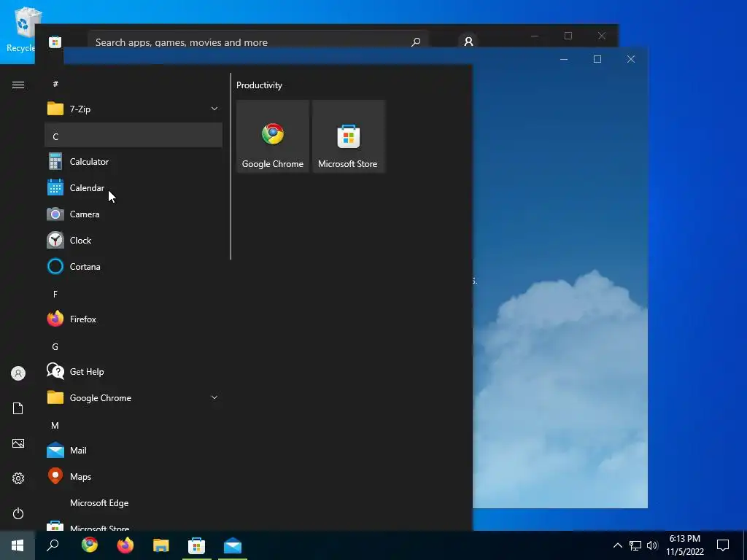Open Microsoft Edge from the app list

click(x=133, y=503)
